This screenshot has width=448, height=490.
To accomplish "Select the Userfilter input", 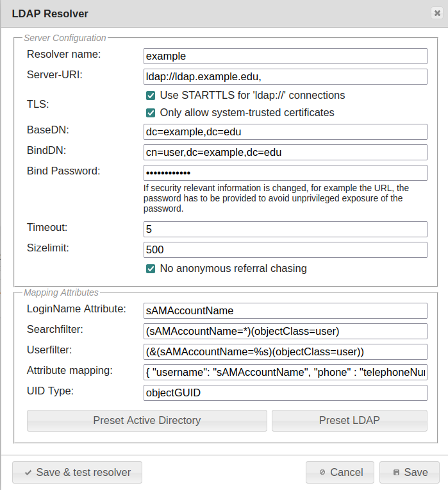I will point(285,351).
